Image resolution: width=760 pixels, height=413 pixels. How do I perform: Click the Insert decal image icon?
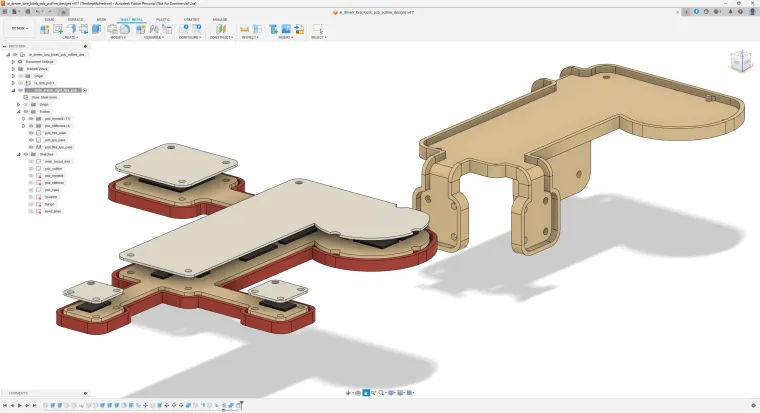(286, 29)
